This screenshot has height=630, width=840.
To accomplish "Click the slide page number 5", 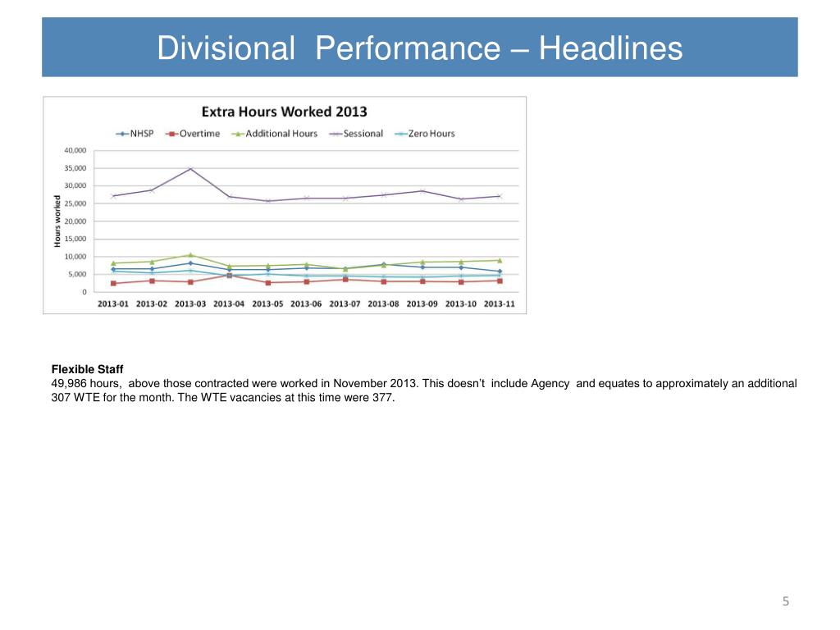I will coord(785,601).
